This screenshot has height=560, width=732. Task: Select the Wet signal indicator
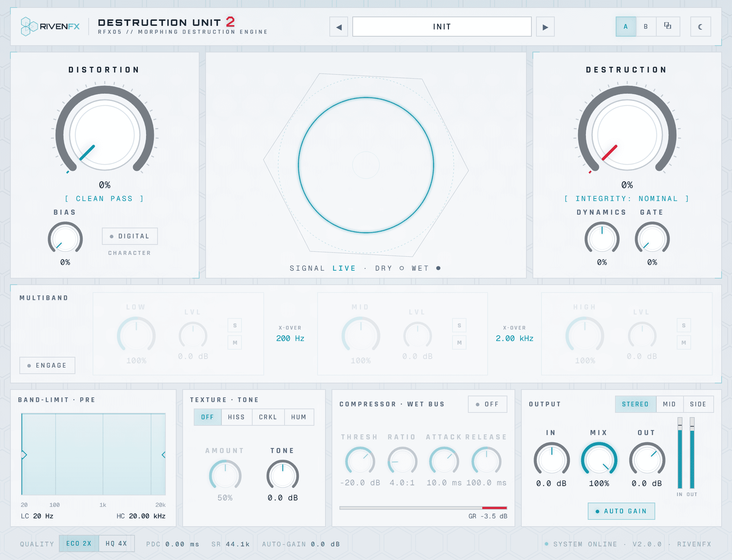(x=438, y=268)
